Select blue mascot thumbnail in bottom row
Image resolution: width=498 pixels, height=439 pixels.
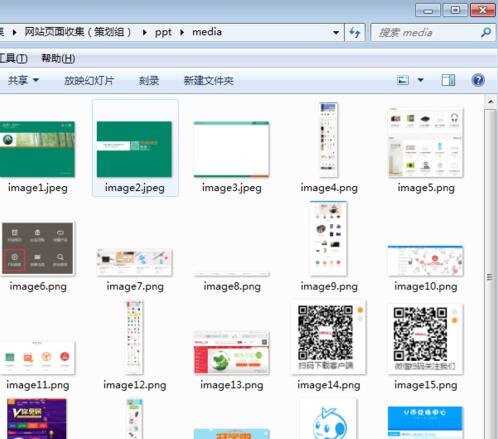coord(328,419)
